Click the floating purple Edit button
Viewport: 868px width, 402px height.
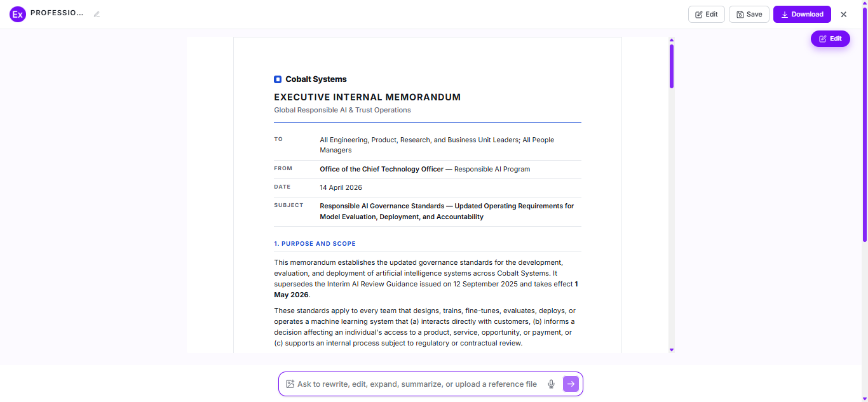click(x=831, y=39)
